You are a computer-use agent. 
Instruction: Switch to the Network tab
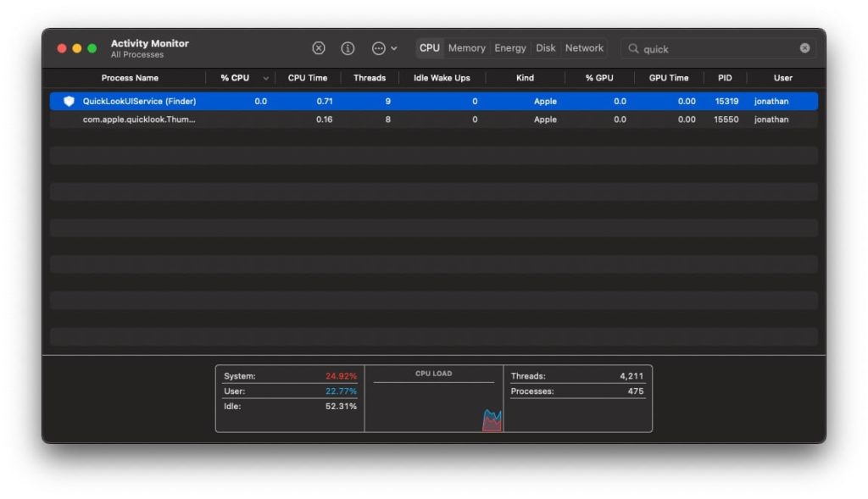pos(584,48)
